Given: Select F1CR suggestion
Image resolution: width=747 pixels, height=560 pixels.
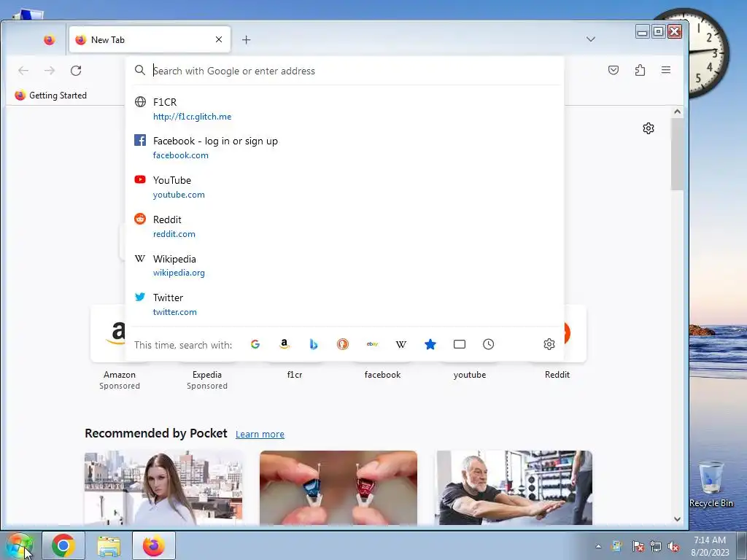Looking at the screenshot, I should pyautogui.click(x=345, y=109).
